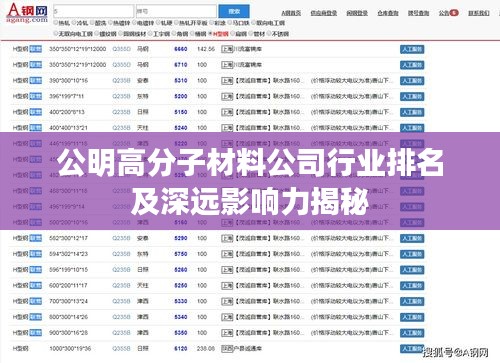Select the blue tag in the 396*199*7*11 row
This screenshot has height=363, width=500.
pyautogui.click(x=36, y=96)
